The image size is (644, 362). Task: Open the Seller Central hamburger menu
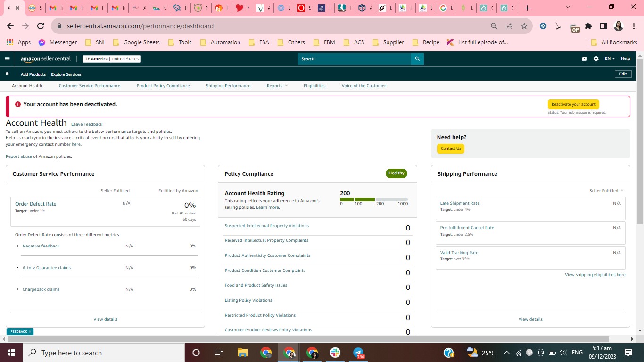coord(7,59)
